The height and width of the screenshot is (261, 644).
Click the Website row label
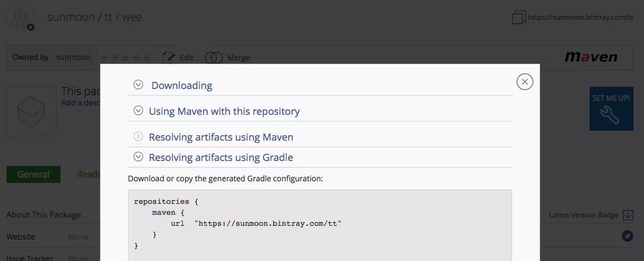(x=20, y=237)
